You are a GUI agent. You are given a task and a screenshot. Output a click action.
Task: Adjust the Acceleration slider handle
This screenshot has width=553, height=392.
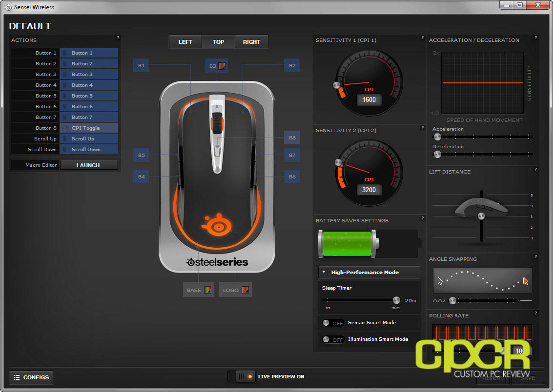tap(437, 137)
